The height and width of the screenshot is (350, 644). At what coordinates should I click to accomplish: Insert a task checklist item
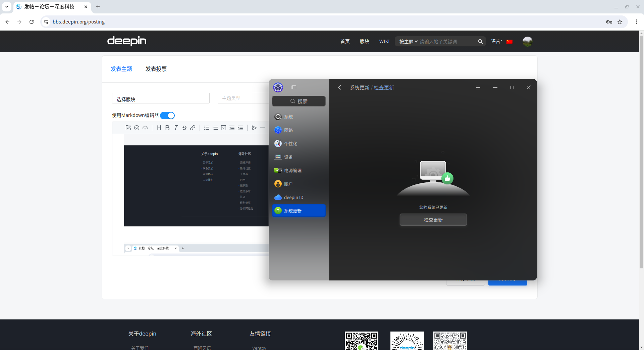(223, 128)
